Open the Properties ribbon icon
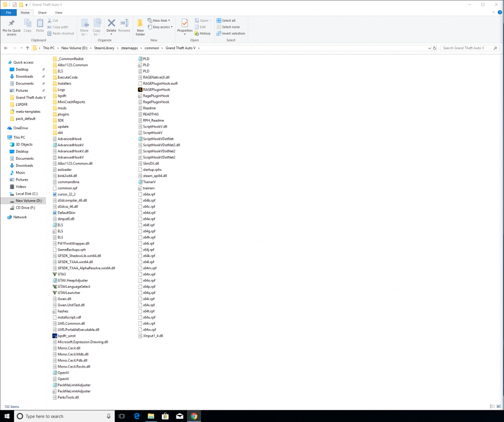 pyautogui.click(x=185, y=23)
